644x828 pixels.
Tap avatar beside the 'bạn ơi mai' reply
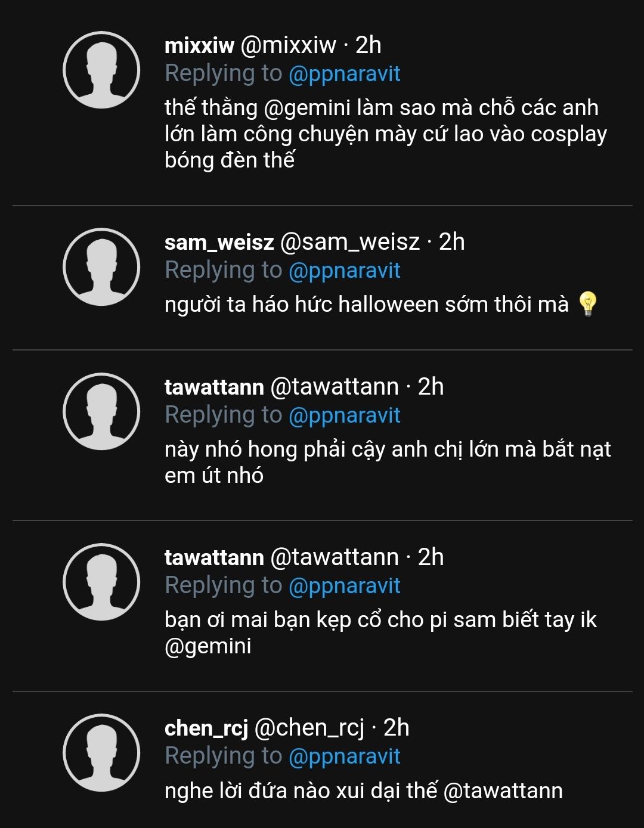[101, 582]
